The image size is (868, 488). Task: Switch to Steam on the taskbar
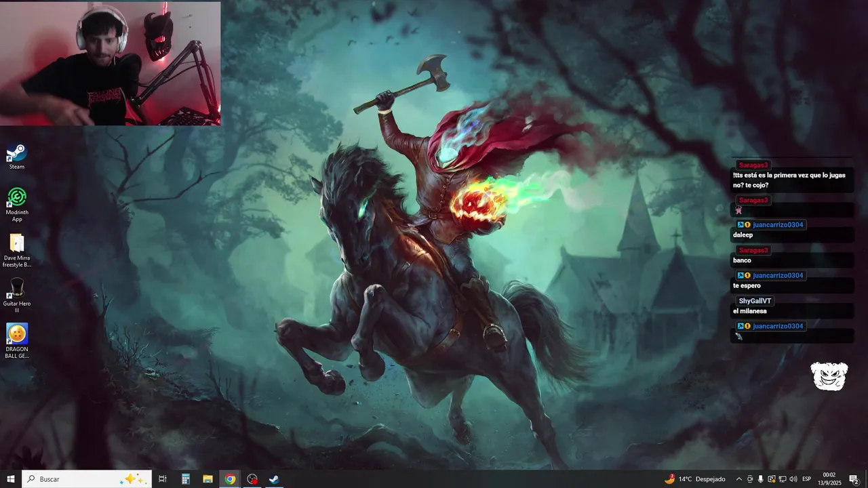pyautogui.click(x=274, y=479)
